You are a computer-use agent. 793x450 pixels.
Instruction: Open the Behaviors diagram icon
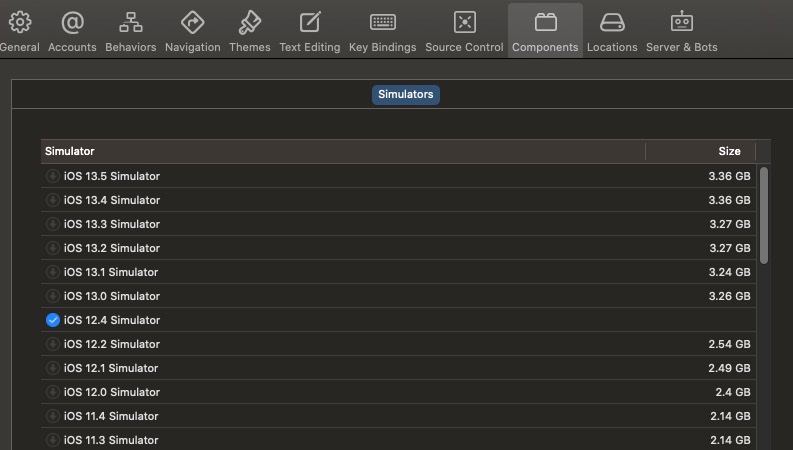tap(130, 22)
